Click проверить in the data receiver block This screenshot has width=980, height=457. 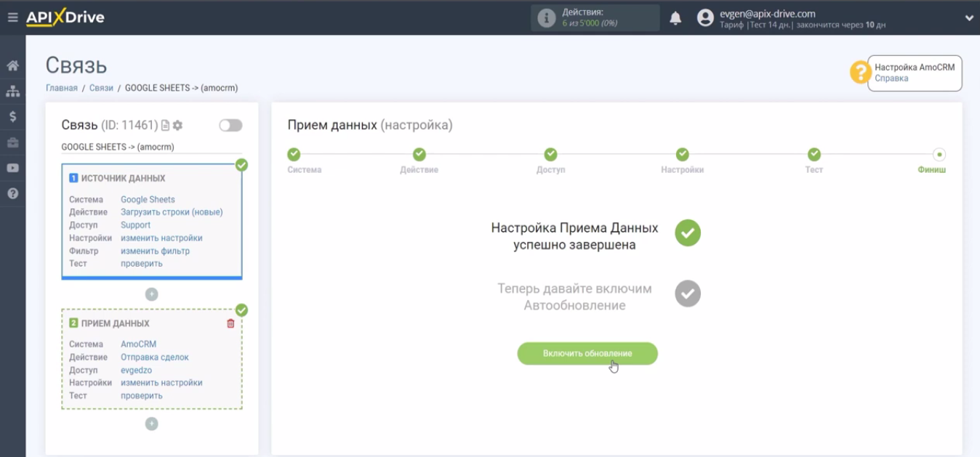pyautogui.click(x=141, y=396)
